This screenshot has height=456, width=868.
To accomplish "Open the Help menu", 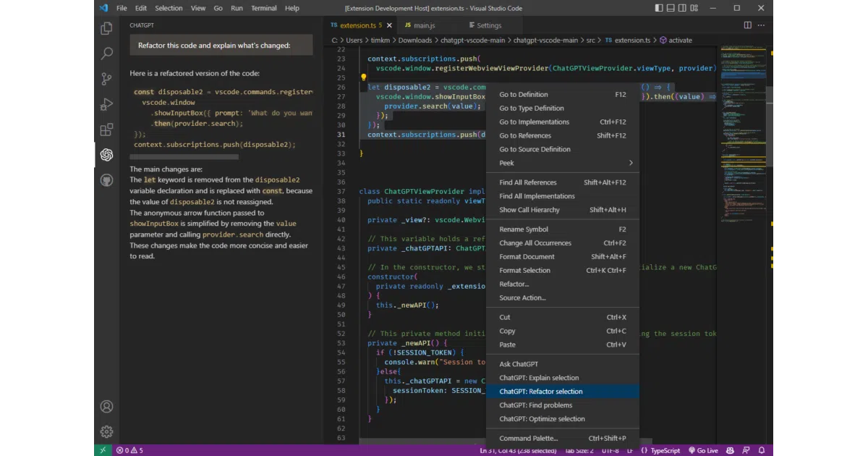I will [x=292, y=8].
